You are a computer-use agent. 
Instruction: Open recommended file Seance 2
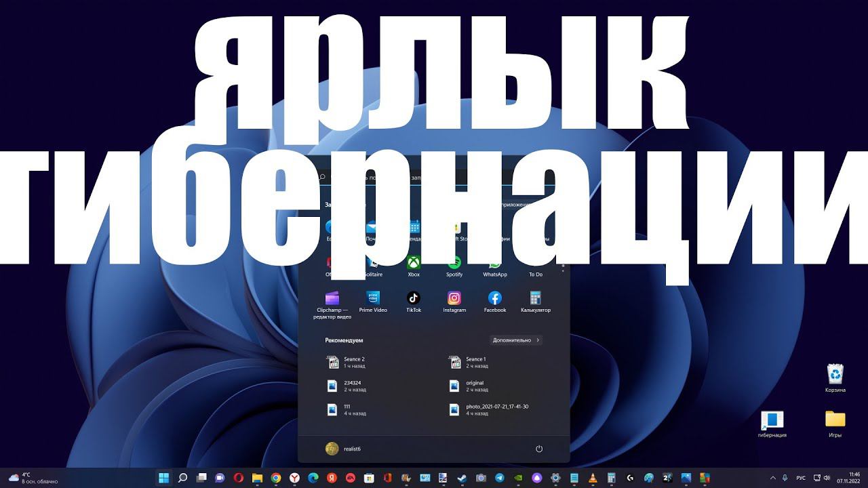click(347, 363)
